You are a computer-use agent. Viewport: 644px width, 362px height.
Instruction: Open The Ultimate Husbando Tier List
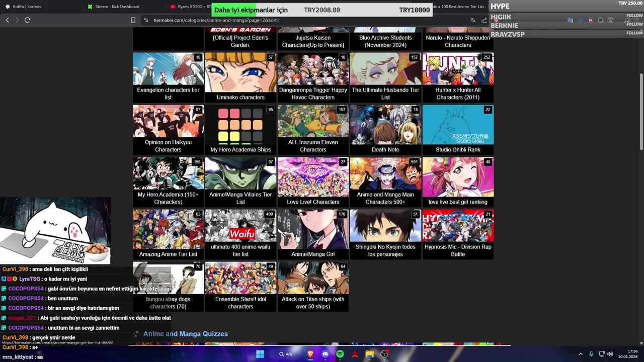coord(385,78)
